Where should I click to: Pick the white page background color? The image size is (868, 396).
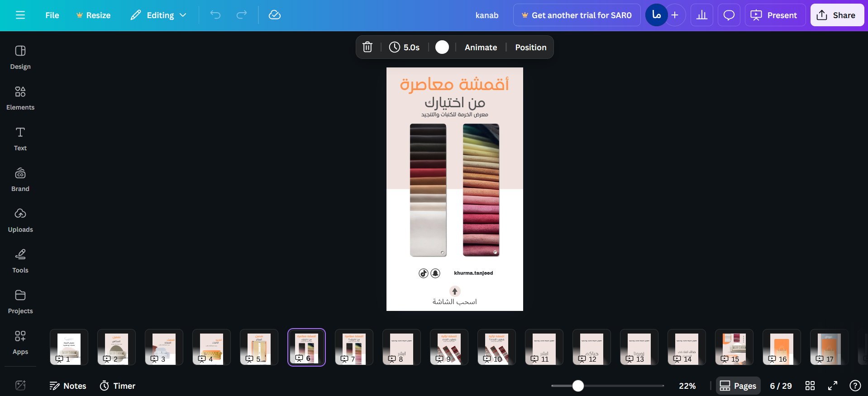[442, 47]
